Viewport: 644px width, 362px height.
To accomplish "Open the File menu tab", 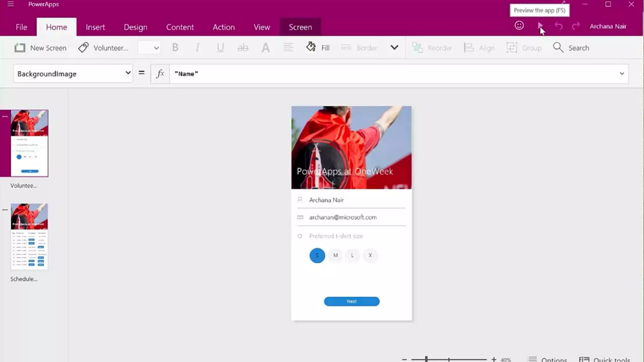I will 21,27.
